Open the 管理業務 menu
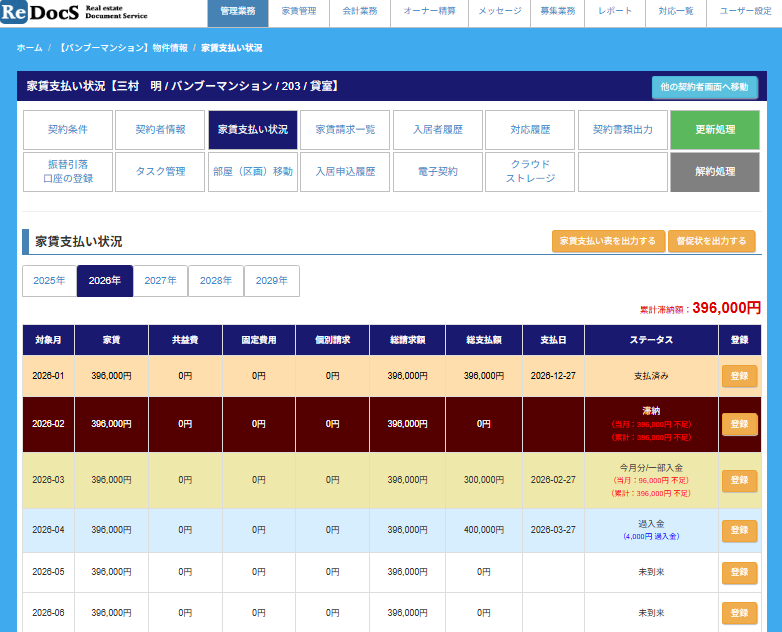782x632 pixels. point(238,12)
